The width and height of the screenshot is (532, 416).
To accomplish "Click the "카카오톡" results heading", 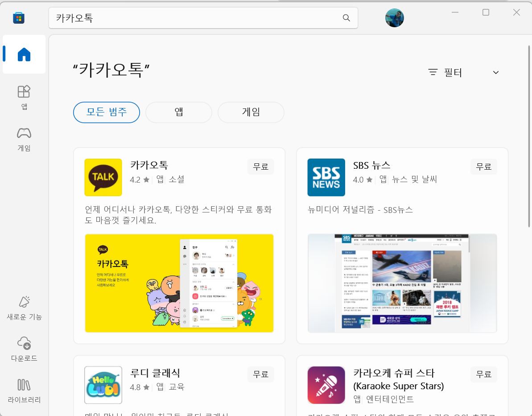I will pyautogui.click(x=111, y=70).
